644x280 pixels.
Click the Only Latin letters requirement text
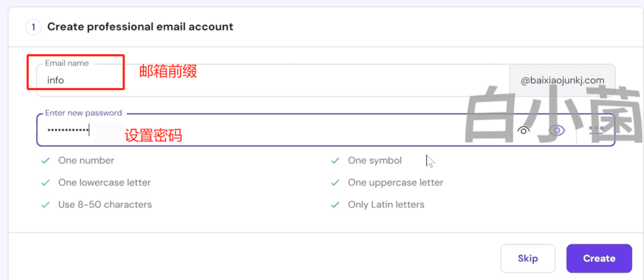(x=386, y=204)
